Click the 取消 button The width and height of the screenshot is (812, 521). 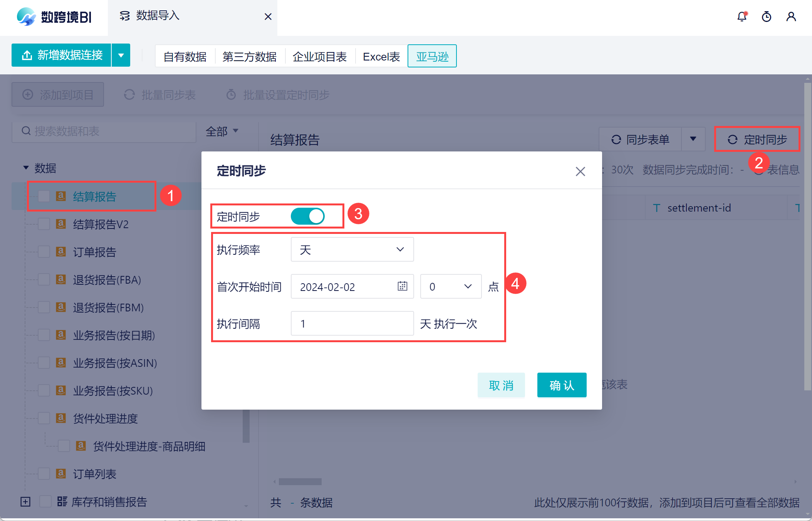[501, 385]
